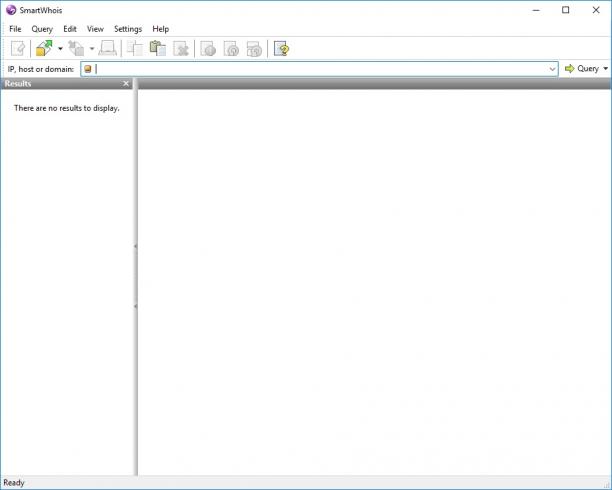Viewport: 612px width, 490px height.
Task: Open the Help menu
Action: tap(160, 29)
